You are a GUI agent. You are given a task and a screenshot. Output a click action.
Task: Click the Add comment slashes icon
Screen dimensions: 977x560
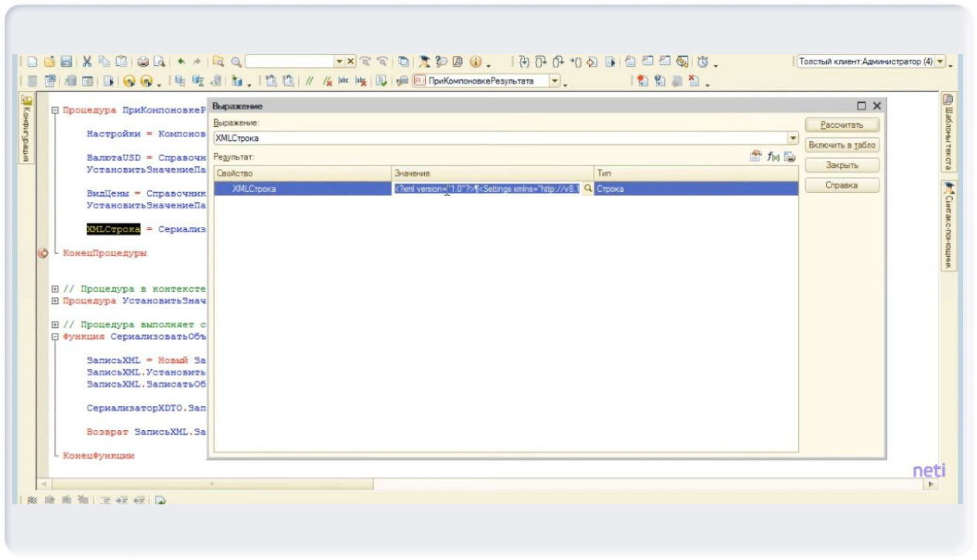point(310,81)
